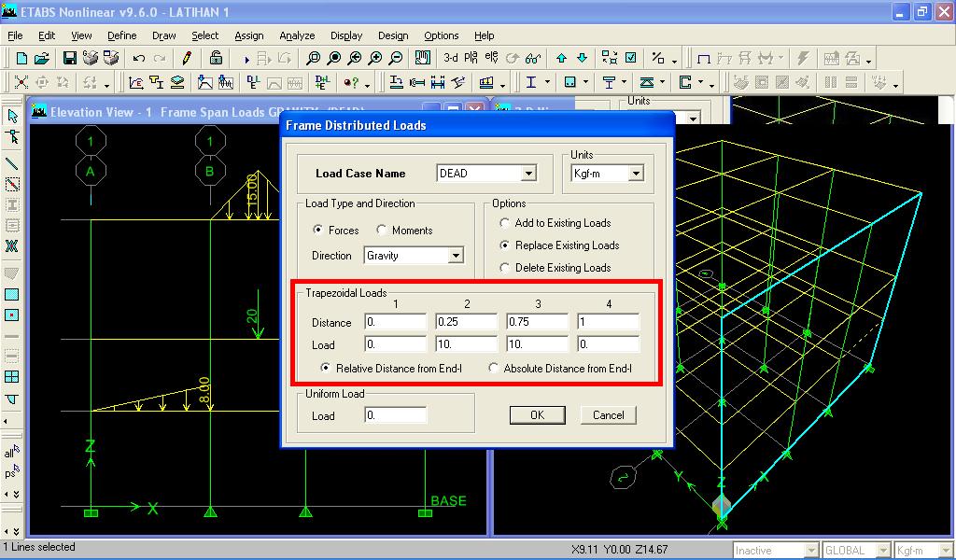
Task: Open the Assign menu
Action: coord(248,35)
